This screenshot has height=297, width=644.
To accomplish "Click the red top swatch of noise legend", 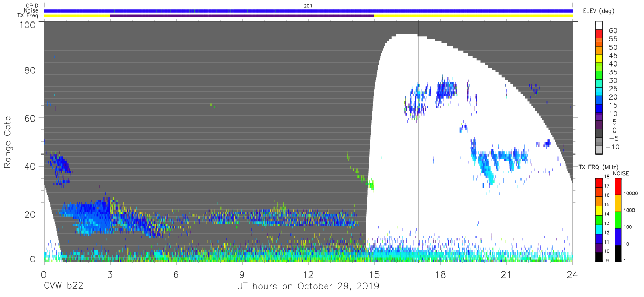I will click(617, 186).
